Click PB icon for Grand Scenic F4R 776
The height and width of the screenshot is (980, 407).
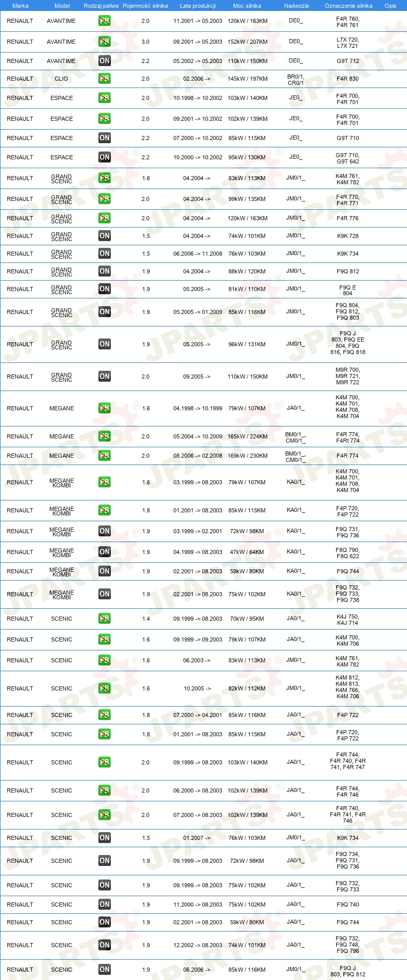point(105,218)
